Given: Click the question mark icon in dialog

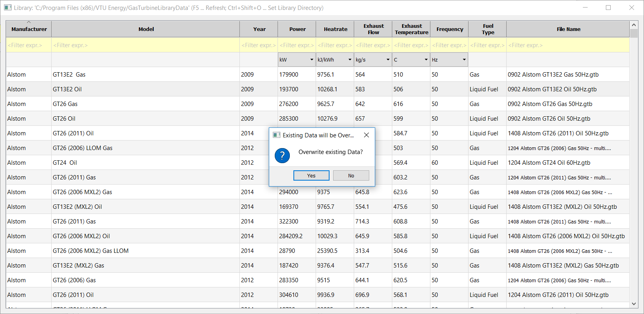Looking at the screenshot, I should click(282, 155).
